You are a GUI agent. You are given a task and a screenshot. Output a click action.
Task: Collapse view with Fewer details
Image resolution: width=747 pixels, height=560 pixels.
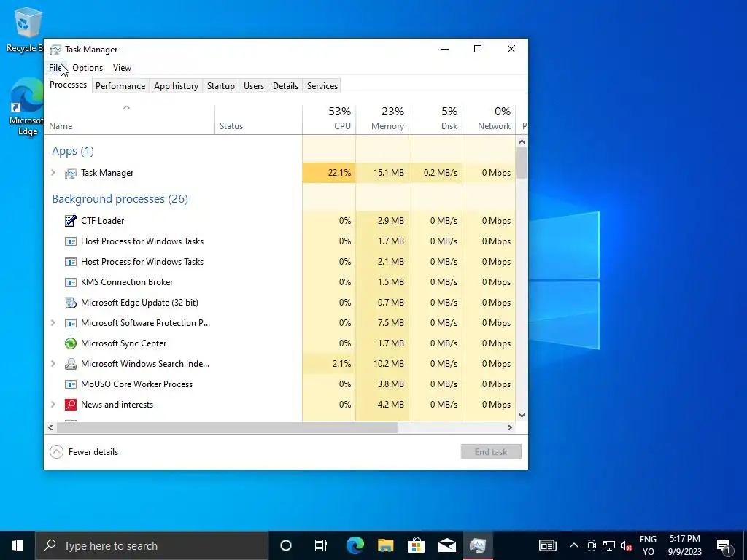tap(84, 452)
